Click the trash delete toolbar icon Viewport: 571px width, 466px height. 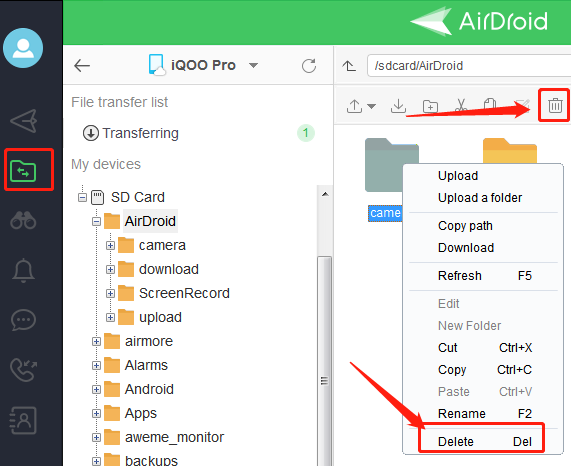click(x=555, y=106)
